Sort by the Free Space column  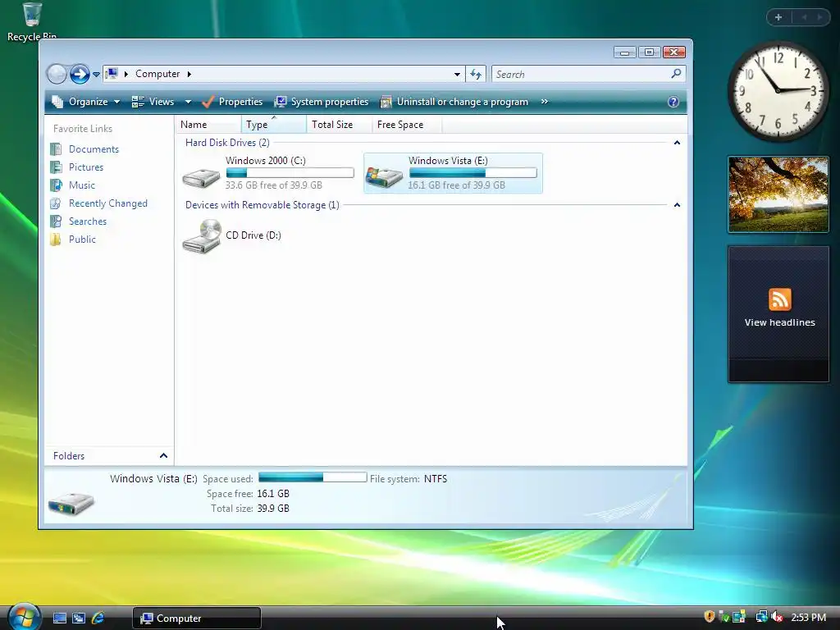click(407, 125)
